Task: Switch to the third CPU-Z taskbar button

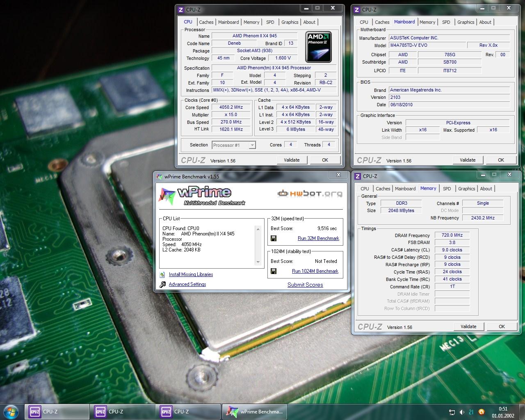Action: (188, 411)
